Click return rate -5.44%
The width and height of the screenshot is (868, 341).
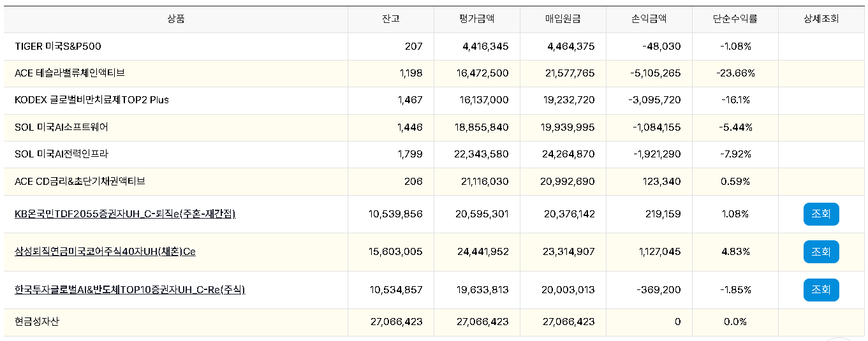click(735, 127)
